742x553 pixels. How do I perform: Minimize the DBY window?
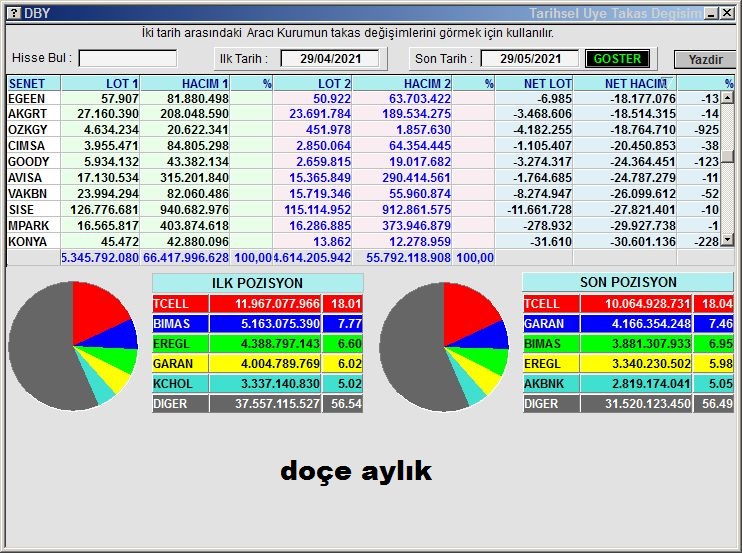point(711,13)
